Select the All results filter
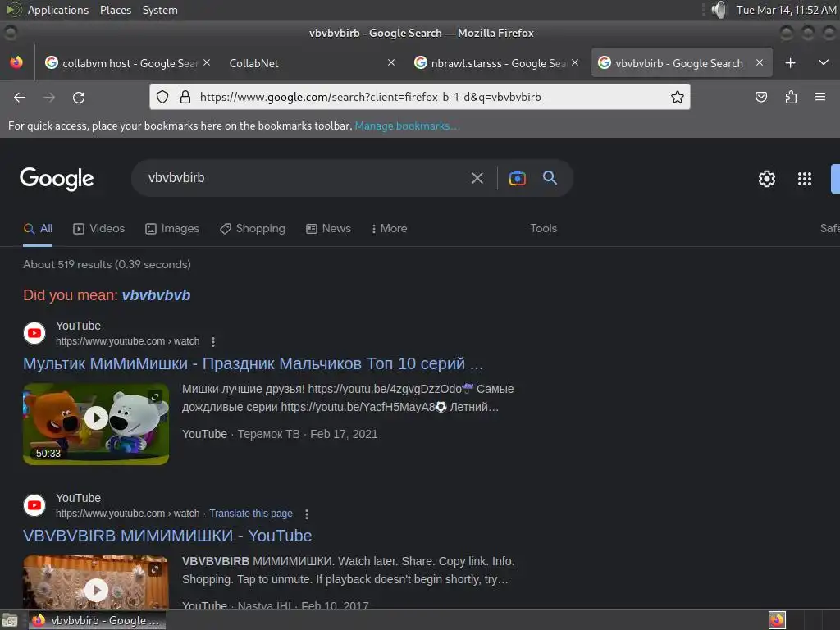Screen dimensions: 840x630 (38, 229)
